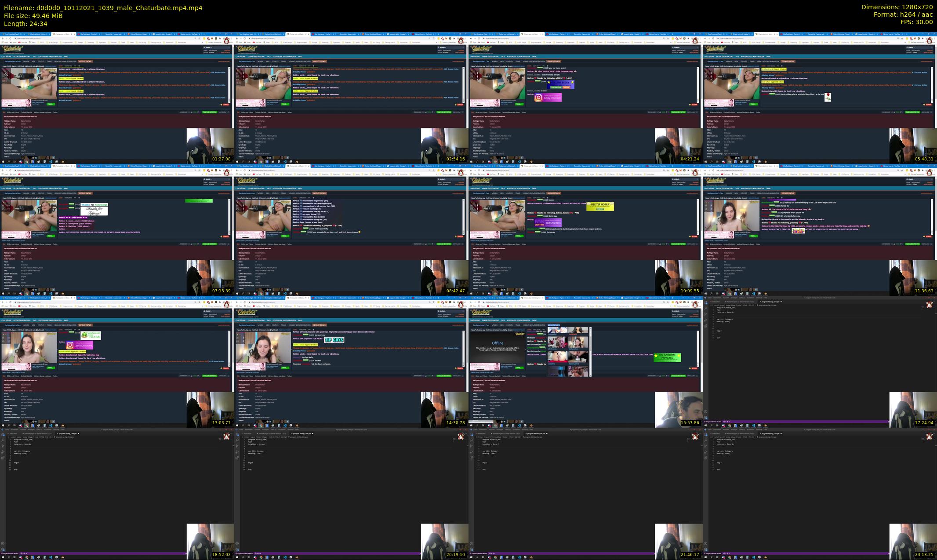Viewport: 937px width, 560px height.
Task: Click TAGS navigation link in 01:27 frame
Action: click(34, 57)
